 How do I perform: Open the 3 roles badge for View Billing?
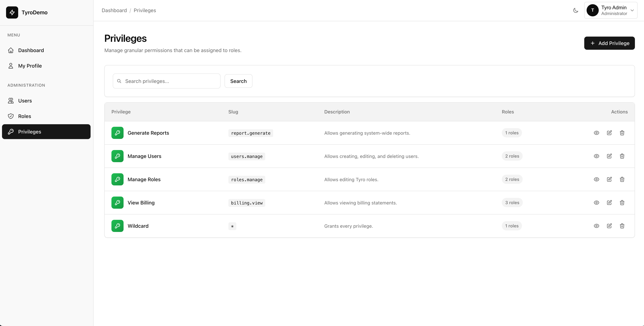512,203
